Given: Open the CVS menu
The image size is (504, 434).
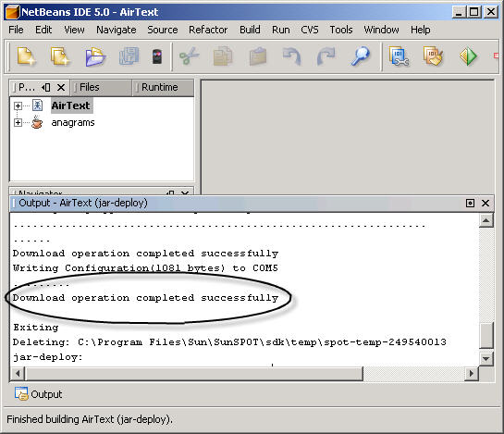Looking at the screenshot, I should point(310,30).
